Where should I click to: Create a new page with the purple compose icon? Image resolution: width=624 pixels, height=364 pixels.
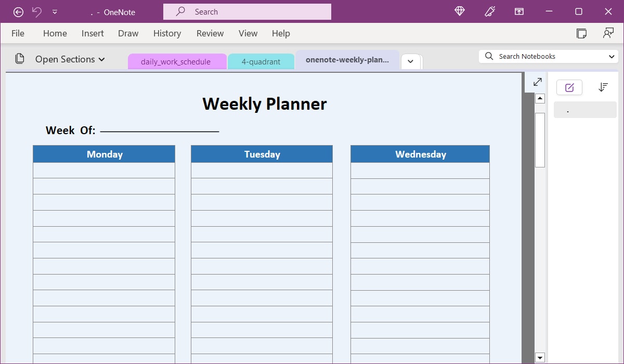pos(569,87)
